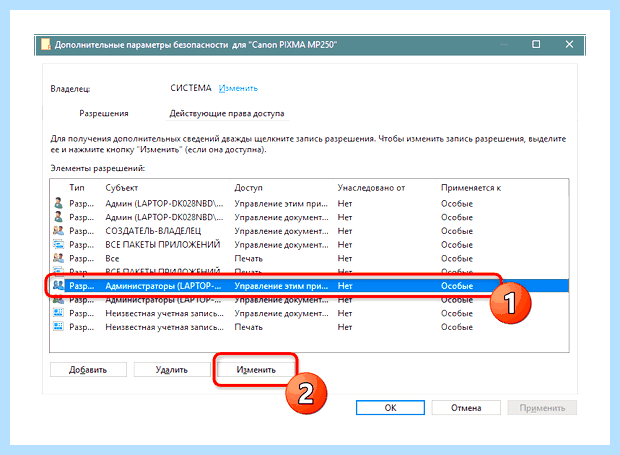620x455 pixels.
Task: Click the Изменить link next to СИСТЕМА
Action: tap(238, 88)
